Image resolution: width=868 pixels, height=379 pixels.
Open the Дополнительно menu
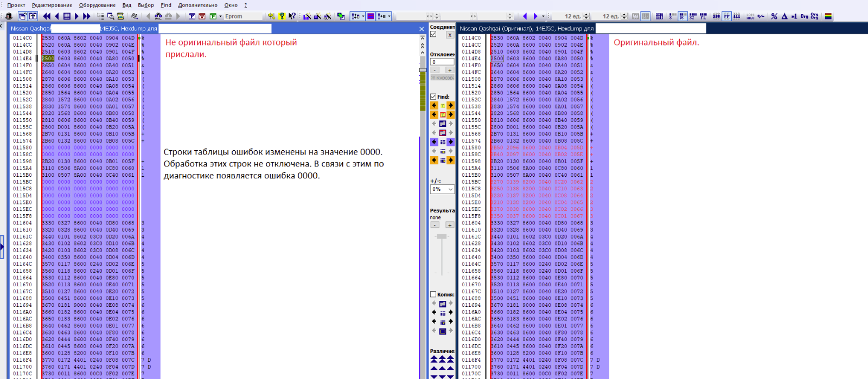[197, 5]
